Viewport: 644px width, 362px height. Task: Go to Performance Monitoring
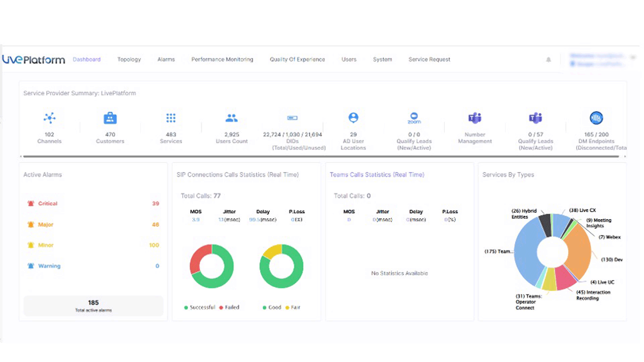pyautogui.click(x=222, y=59)
